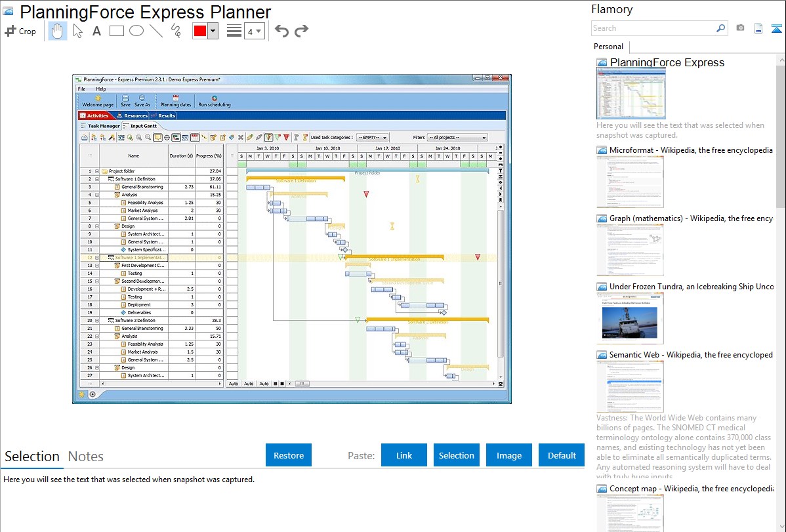The width and height of the screenshot is (786, 532).
Task: Click the red color swatch
Action: tap(200, 31)
